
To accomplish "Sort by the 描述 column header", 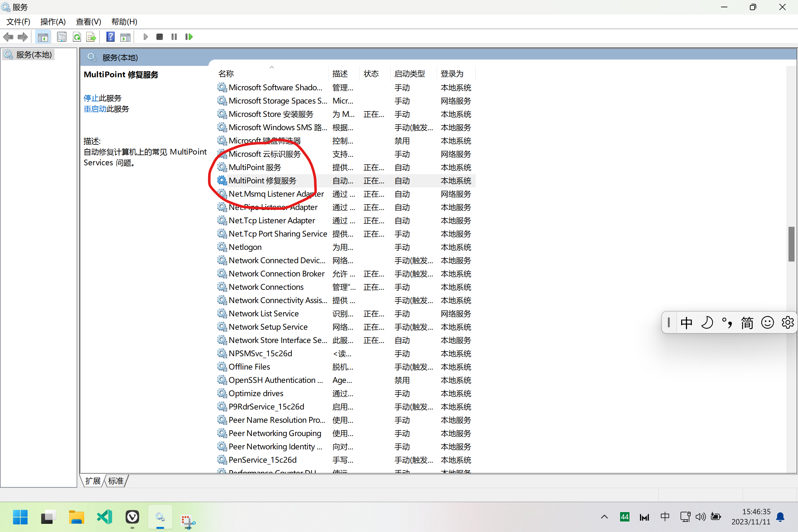I will coord(344,73).
